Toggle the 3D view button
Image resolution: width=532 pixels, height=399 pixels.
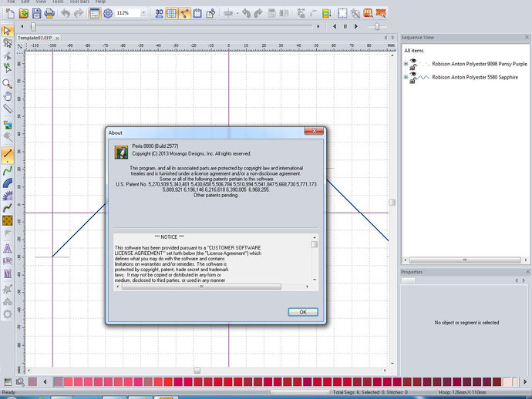(x=159, y=13)
